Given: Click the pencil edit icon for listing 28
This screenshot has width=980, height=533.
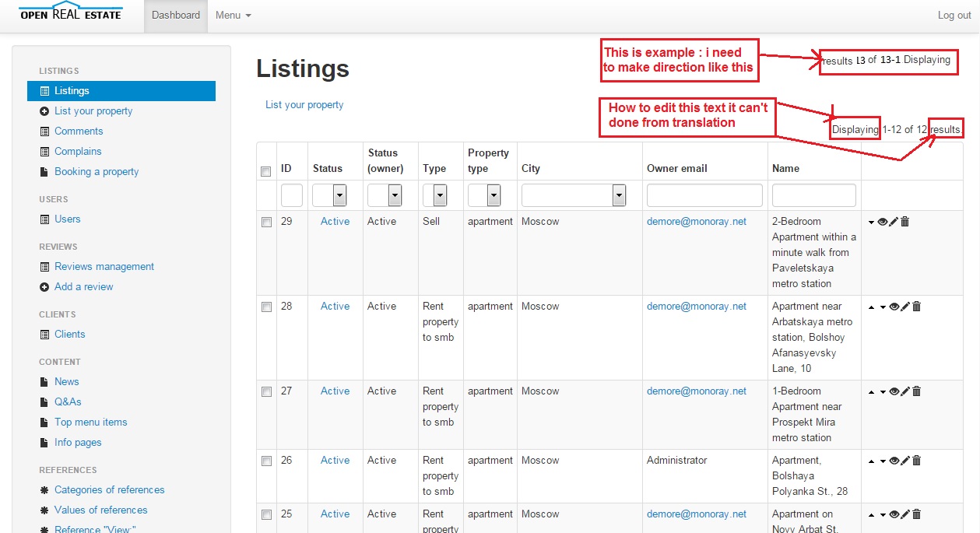Looking at the screenshot, I should click(905, 307).
